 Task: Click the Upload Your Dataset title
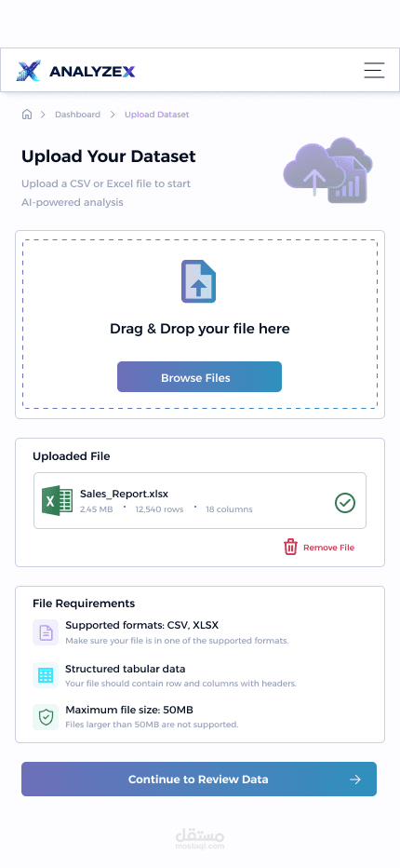click(109, 156)
